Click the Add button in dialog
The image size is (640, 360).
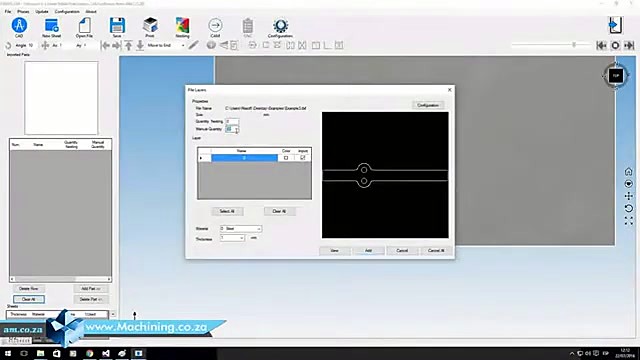point(368,250)
